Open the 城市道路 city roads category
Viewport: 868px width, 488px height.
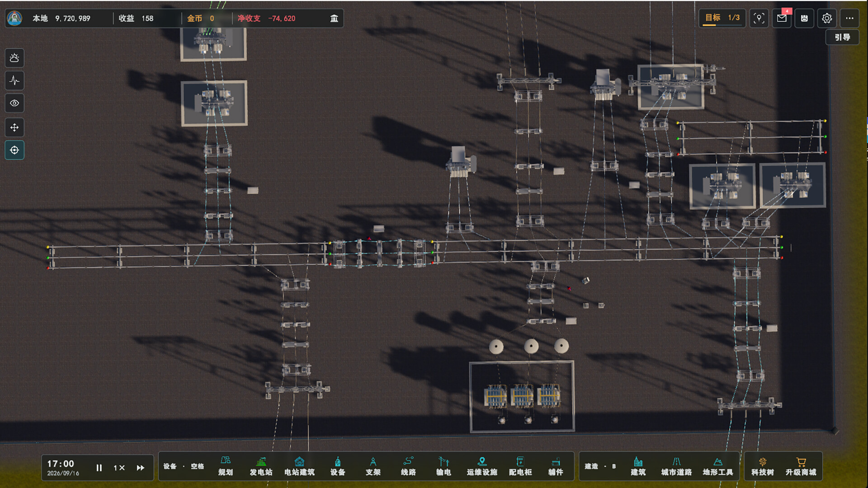676,466
